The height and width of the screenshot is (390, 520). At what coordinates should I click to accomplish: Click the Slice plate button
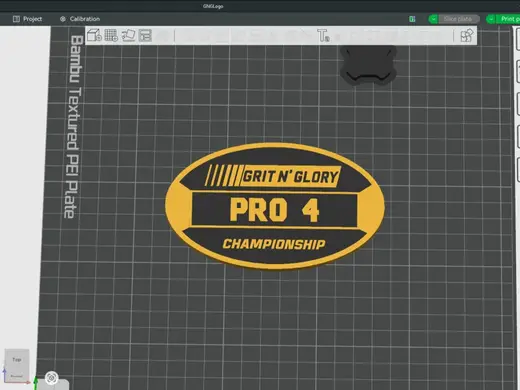[458, 19]
